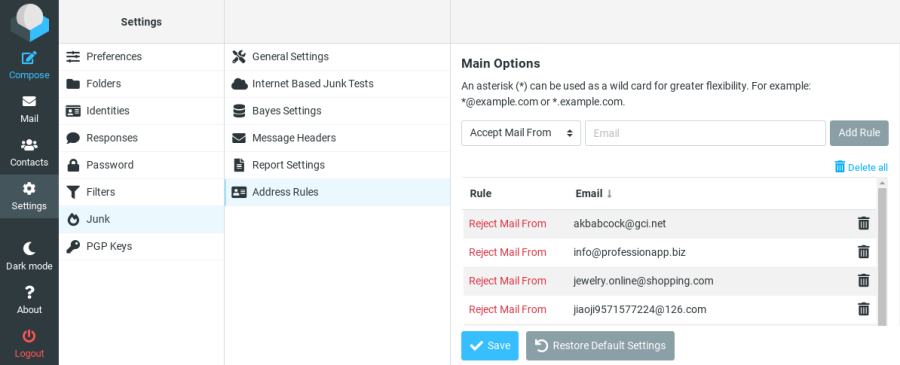This screenshot has width=900, height=365.
Task: Click the Logout power icon
Action: pos(29,336)
